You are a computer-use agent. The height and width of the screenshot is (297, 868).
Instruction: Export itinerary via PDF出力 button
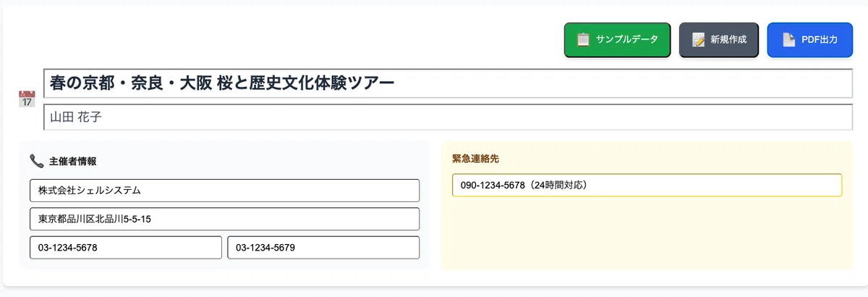809,40
